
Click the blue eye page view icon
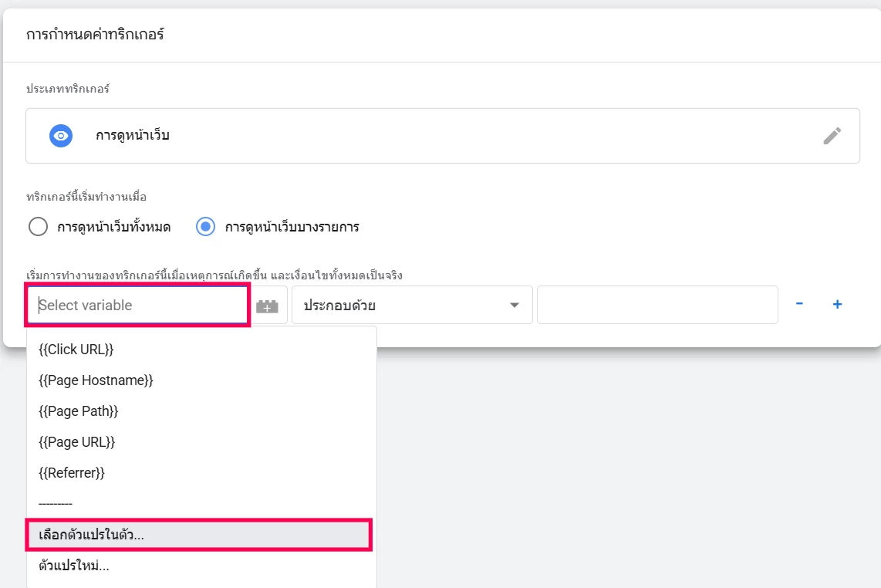click(60, 136)
